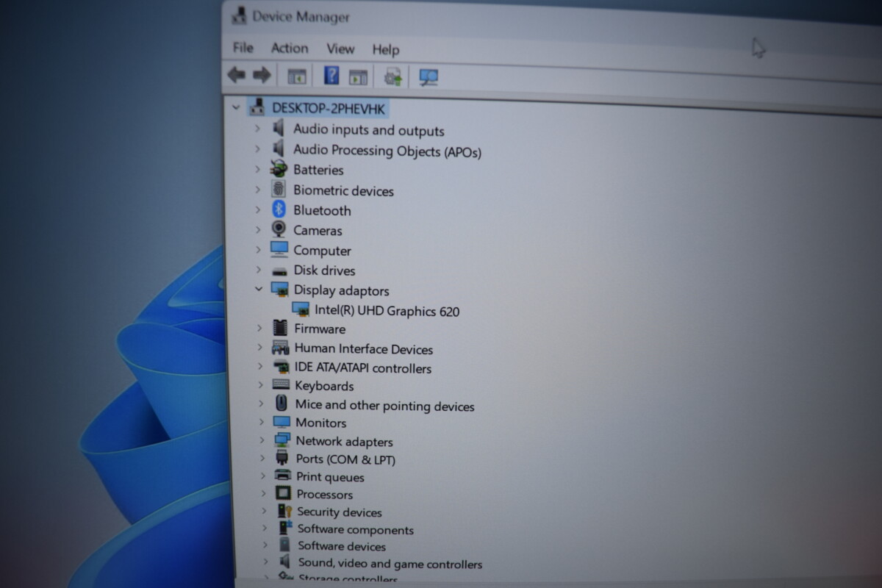
Task: Click the DESKTOP-2PHEVHK computer icon
Action: pos(257,107)
